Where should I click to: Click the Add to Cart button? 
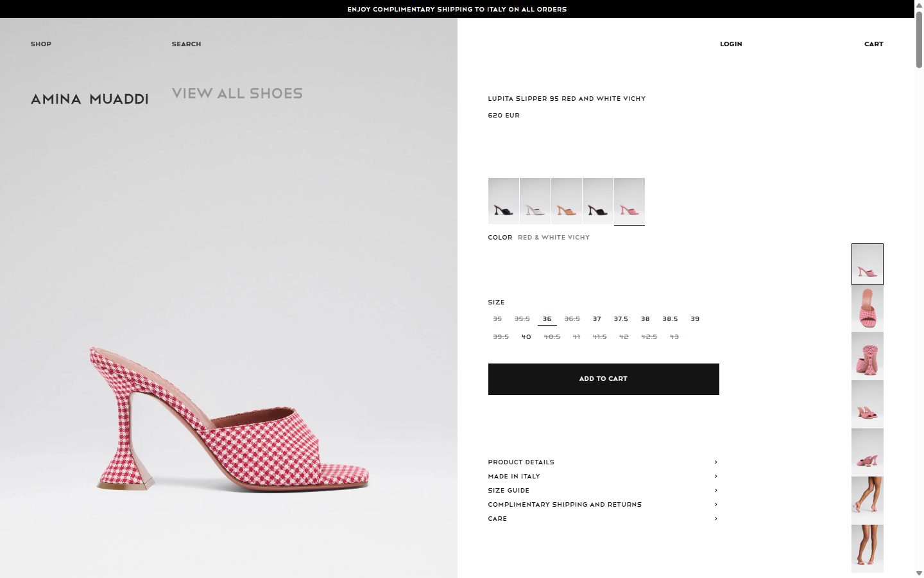pyautogui.click(x=603, y=379)
